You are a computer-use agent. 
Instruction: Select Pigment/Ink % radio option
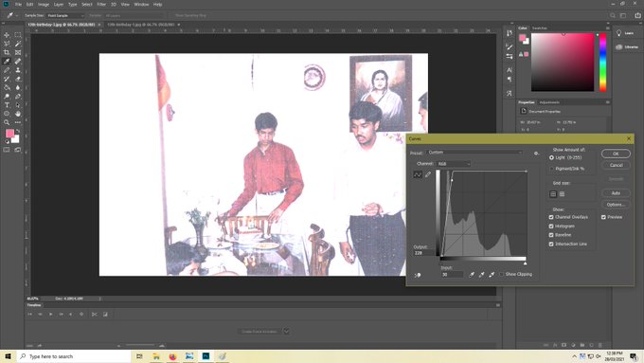pyautogui.click(x=551, y=169)
